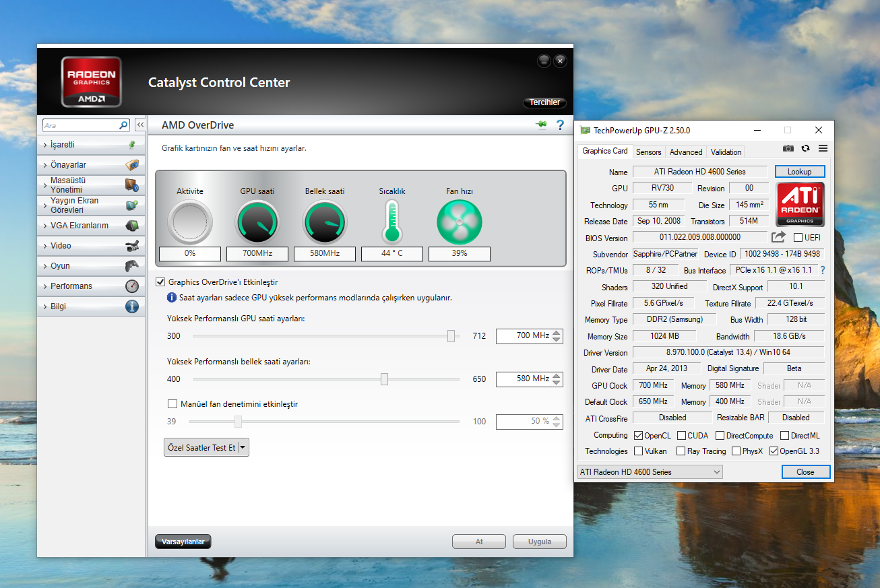Image resolution: width=880 pixels, height=588 pixels.
Task: Toggle Graphics OverDrive'ı Etkinleştir checkbox
Action: (160, 282)
